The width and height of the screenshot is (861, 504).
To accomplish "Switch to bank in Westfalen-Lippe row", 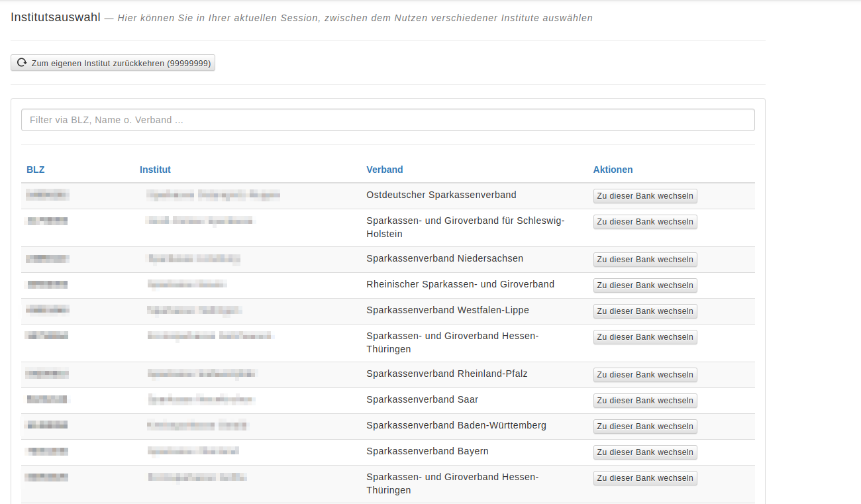I will 645,311.
